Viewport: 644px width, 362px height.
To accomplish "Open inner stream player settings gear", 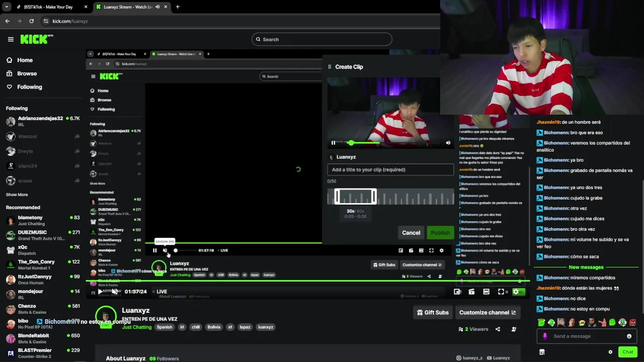I will [442, 250].
